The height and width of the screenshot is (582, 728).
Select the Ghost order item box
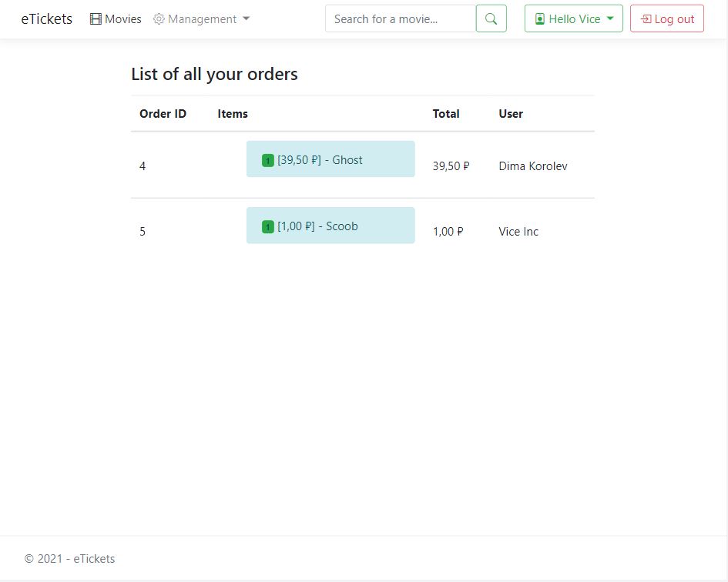click(330, 159)
